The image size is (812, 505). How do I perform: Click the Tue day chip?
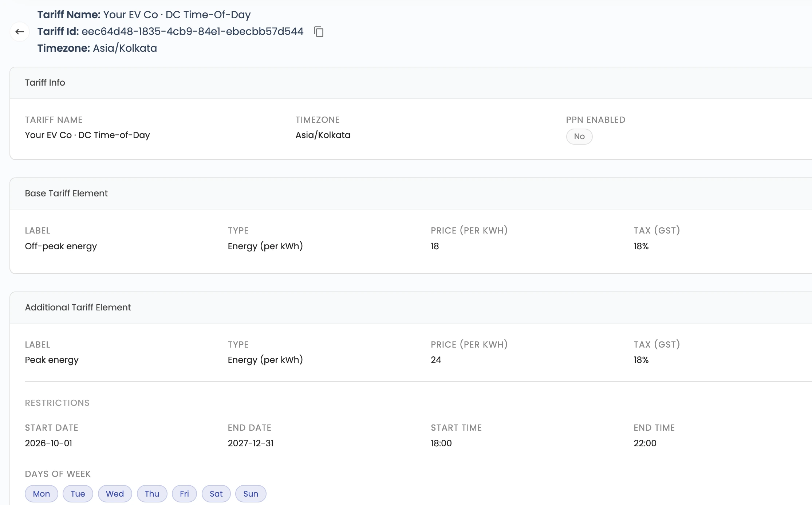[x=78, y=494]
